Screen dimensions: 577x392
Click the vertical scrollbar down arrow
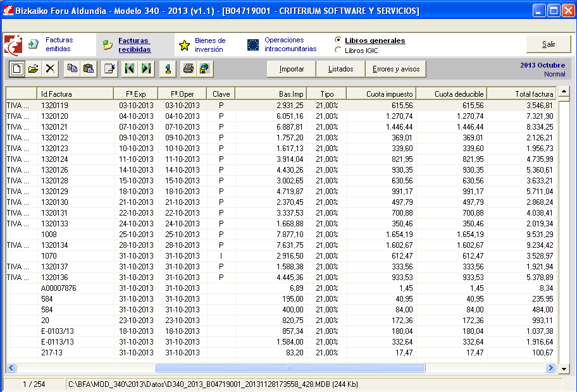[563, 367]
